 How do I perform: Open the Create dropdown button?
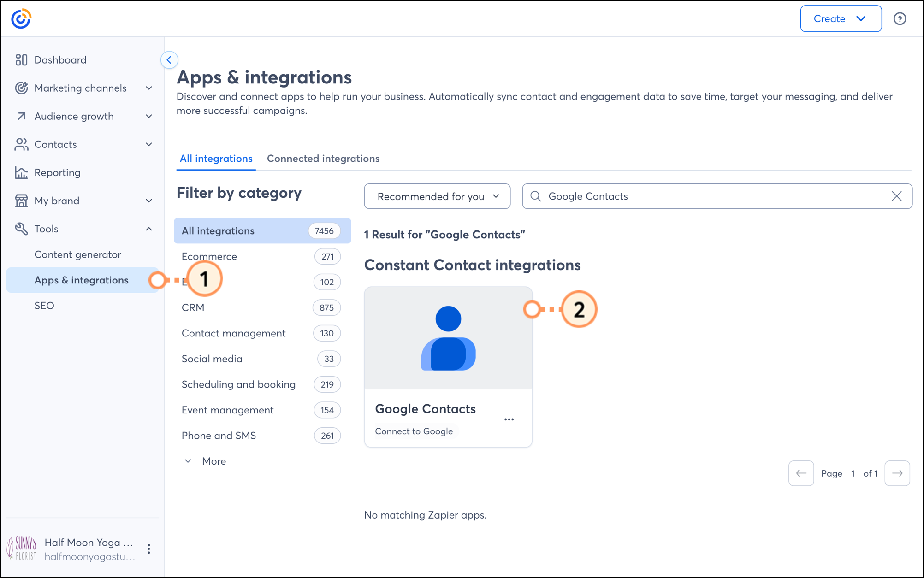click(x=841, y=19)
